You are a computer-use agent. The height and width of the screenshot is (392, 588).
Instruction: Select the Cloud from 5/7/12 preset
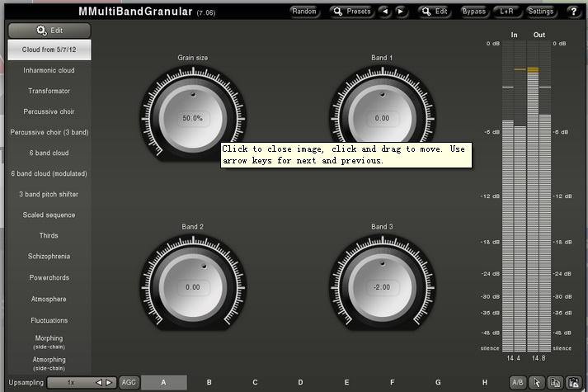[x=49, y=50]
